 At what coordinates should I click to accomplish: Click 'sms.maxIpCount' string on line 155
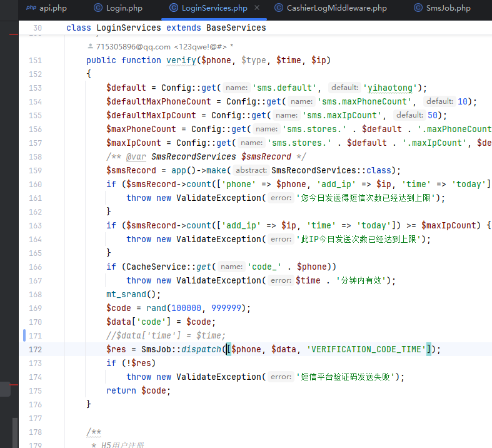click(x=342, y=116)
